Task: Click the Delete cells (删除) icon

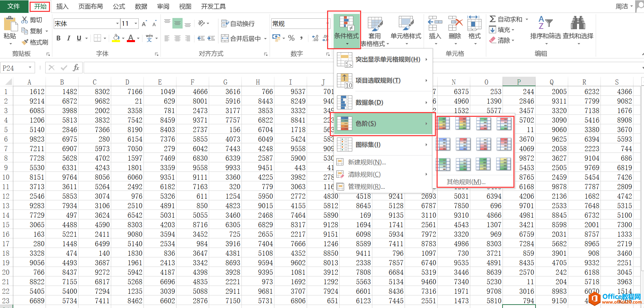Action: (x=455, y=24)
